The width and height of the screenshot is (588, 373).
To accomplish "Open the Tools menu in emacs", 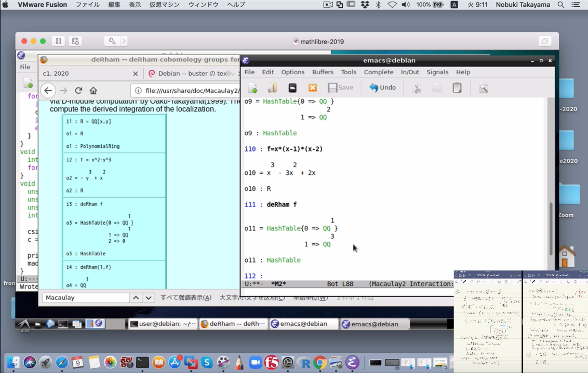I will pyautogui.click(x=349, y=72).
